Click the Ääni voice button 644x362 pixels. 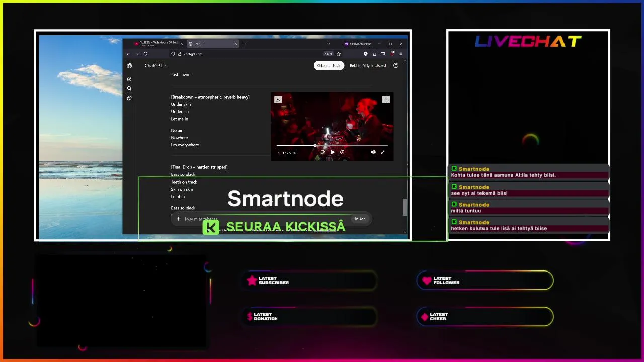[x=360, y=219]
